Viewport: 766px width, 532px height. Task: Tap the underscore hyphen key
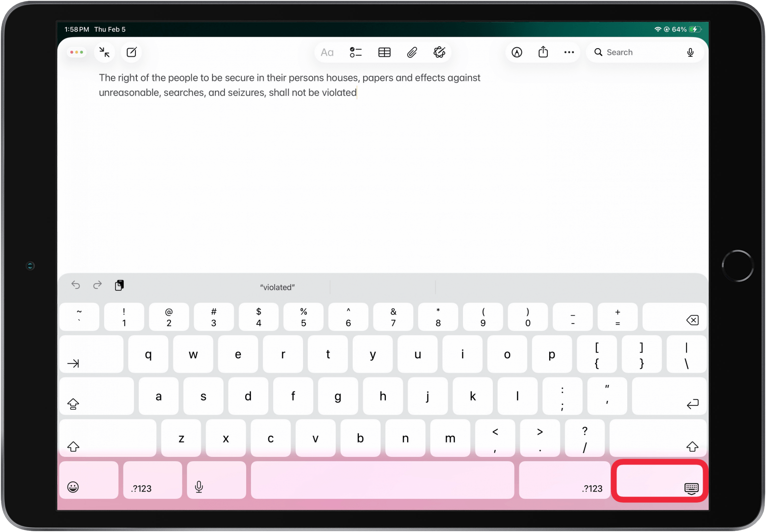tap(573, 317)
